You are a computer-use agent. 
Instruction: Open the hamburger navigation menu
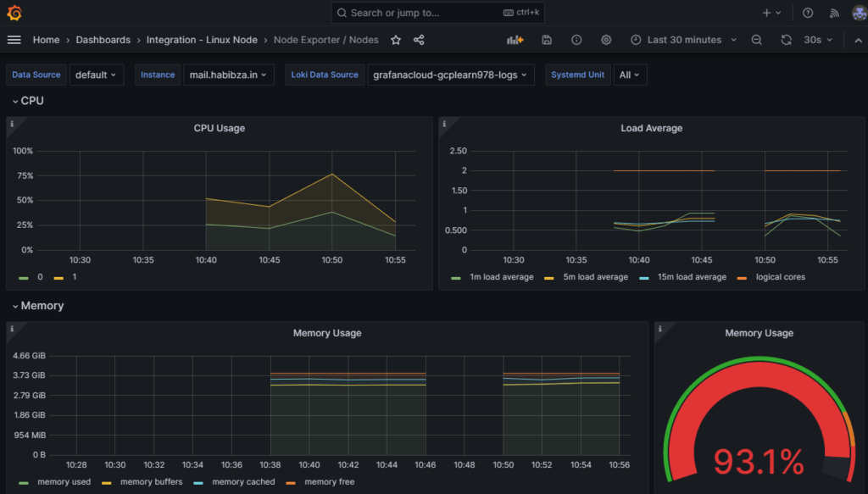(x=14, y=40)
